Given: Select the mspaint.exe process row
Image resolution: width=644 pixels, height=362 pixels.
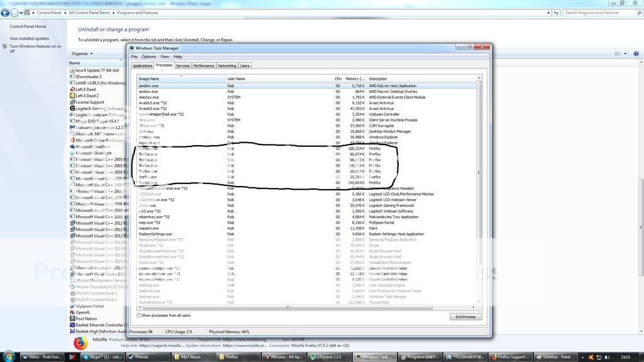Looking at the screenshot, I should pyautogui.click(x=307, y=228).
